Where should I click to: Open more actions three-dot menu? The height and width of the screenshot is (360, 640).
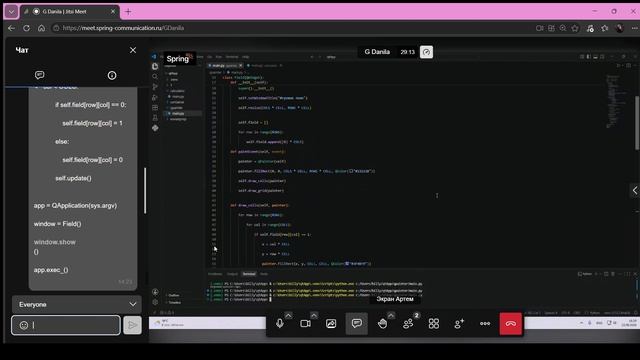click(485, 324)
